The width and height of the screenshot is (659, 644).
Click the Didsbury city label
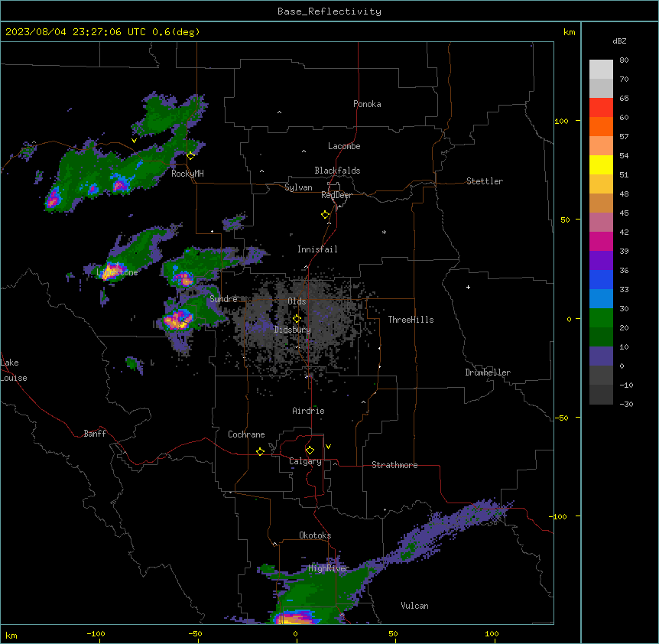point(293,330)
